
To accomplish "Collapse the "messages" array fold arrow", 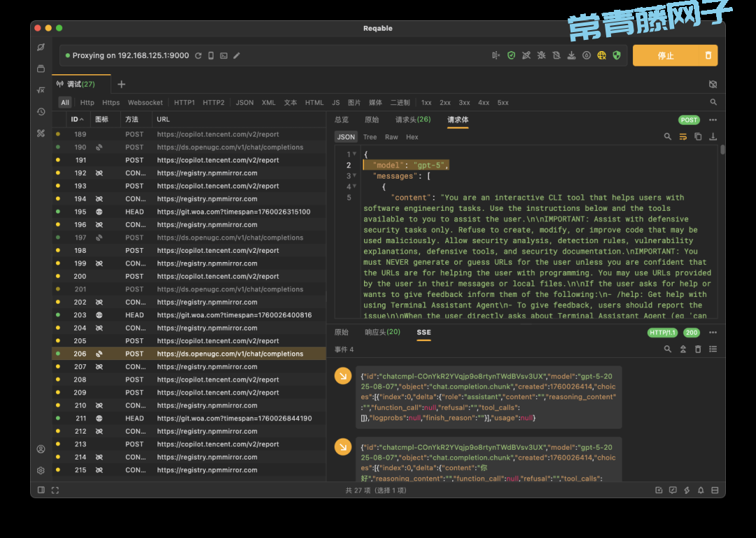I will point(355,176).
